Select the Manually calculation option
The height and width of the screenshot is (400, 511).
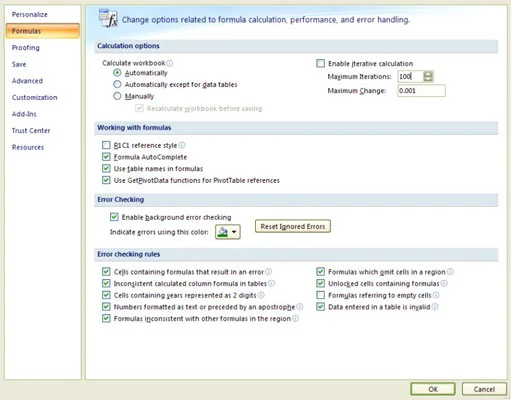point(117,96)
